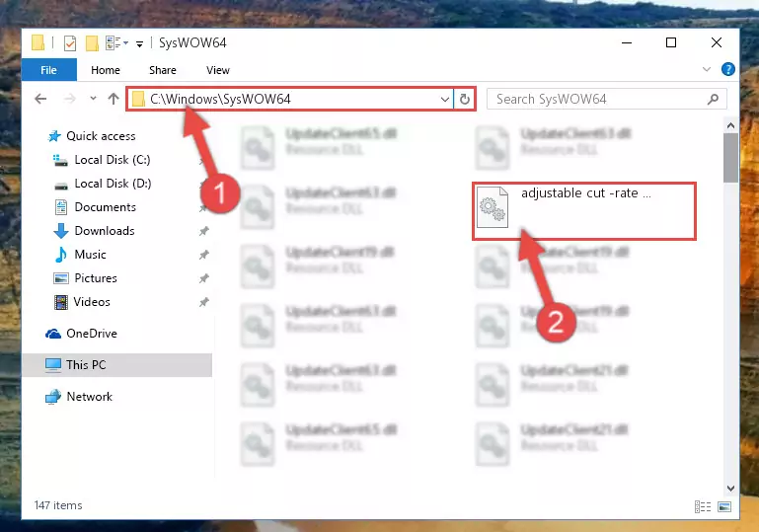Expand the address bar history dropdown

445,100
